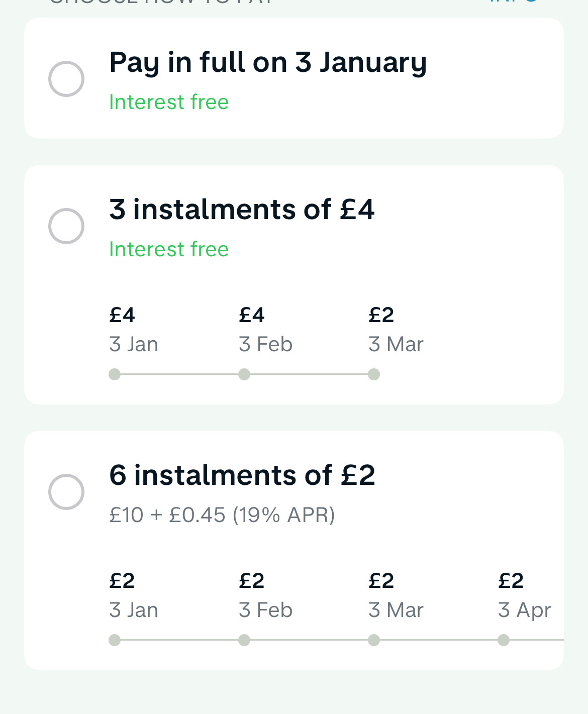Tap the £2 amount due 3 Mar in 3-instalment plan
Screen dimensions: 588x714
(x=381, y=315)
